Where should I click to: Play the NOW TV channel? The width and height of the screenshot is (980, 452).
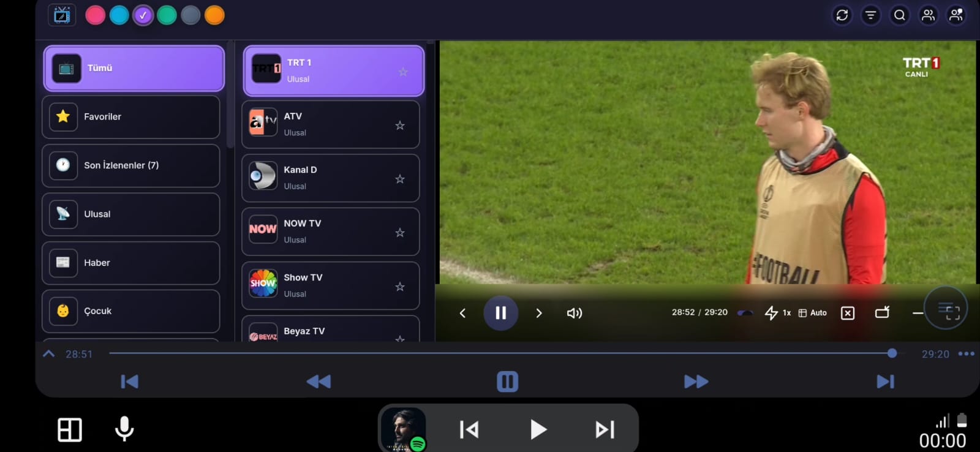330,232
